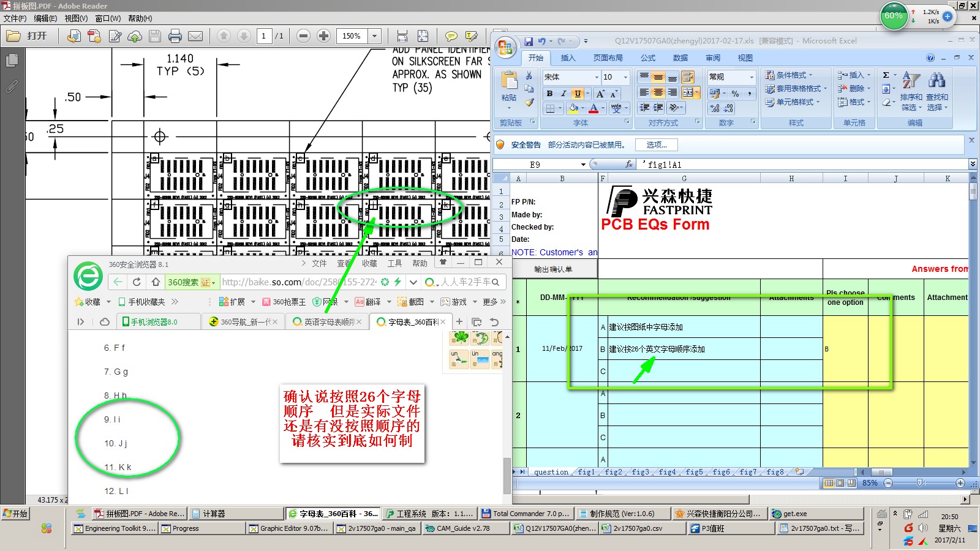Click the email envelope icon in Adobe Reader
This screenshot has width=980, height=551.
click(195, 36)
